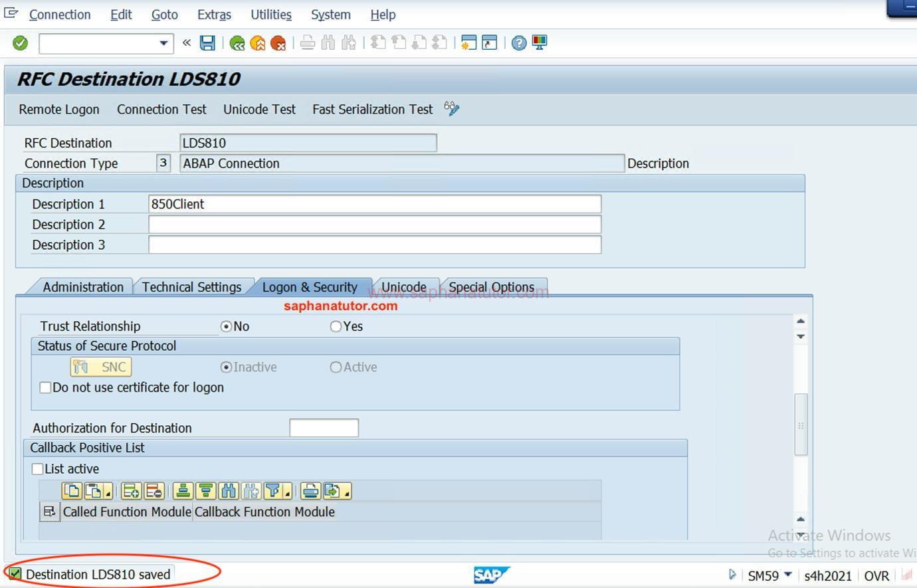The height and width of the screenshot is (588, 917).
Task: Click the Export icon in the callback list toolbar
Action: (332, 491)
